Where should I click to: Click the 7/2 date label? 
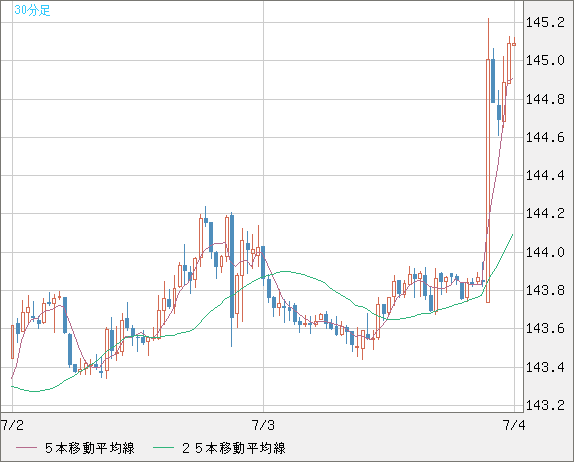pos(12,425)
